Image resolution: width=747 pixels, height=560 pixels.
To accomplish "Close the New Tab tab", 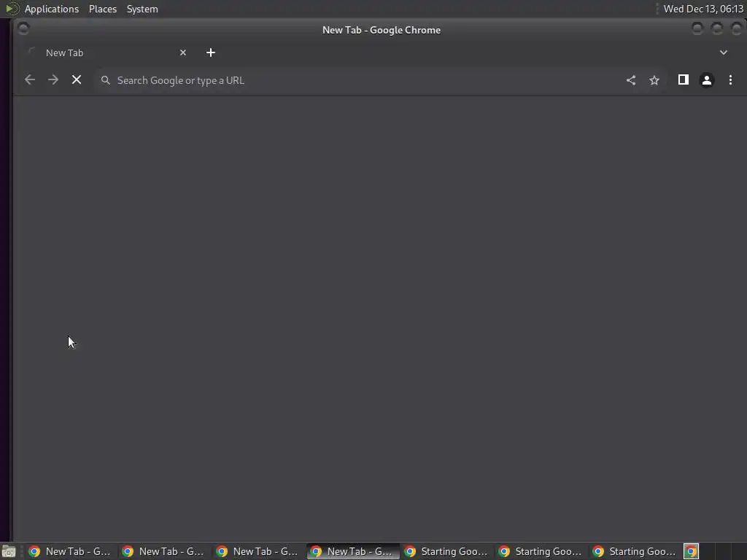I will (x=183, y=52).
